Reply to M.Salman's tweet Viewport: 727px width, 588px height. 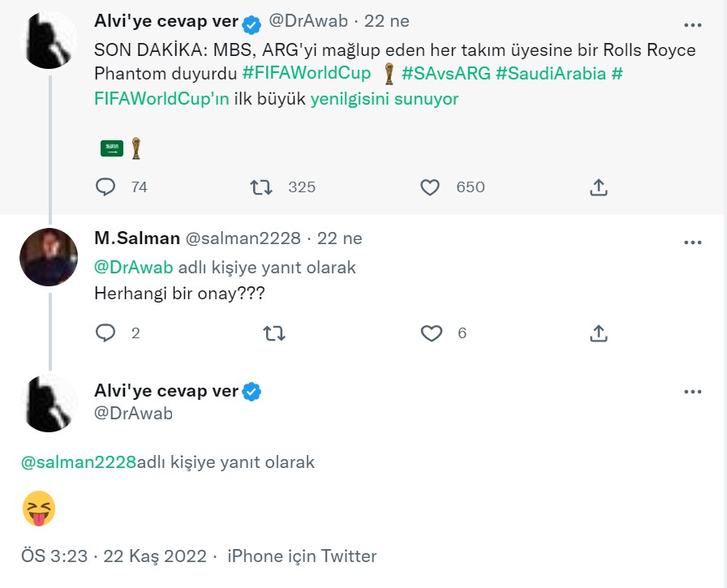point(106,333)
